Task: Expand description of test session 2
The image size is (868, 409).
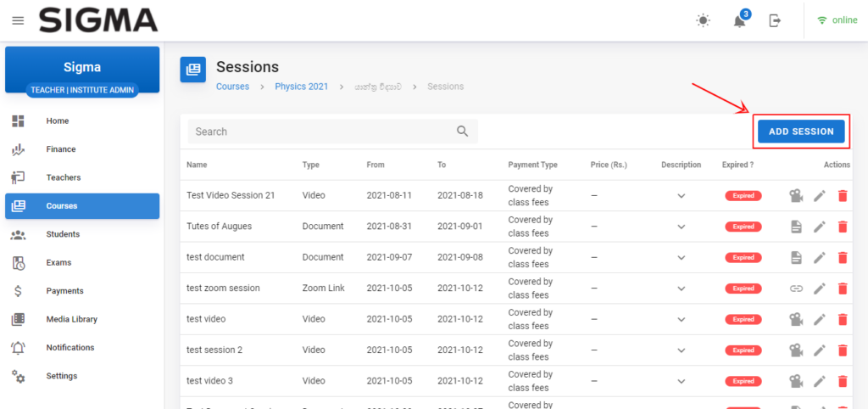Action: coord(682,350)
